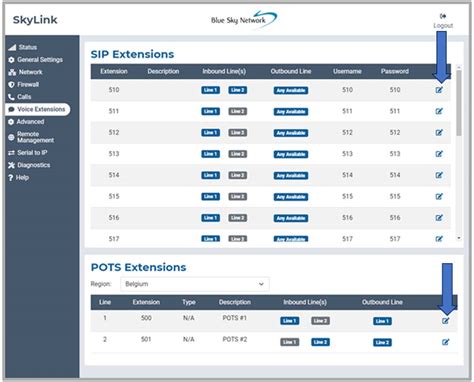The height and width of the screenshot is (382, 474).
Task: Click the Help question mark icon
Action: 11,178
